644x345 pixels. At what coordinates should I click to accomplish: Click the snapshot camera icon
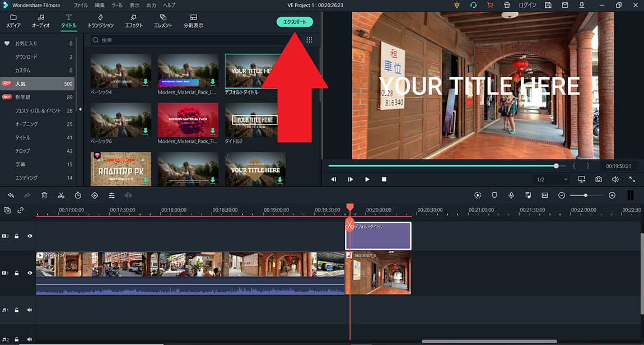click(x=599, y=179)
